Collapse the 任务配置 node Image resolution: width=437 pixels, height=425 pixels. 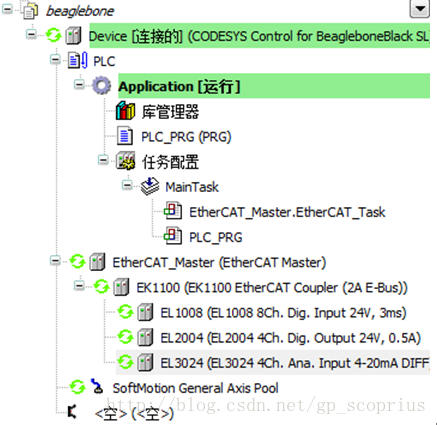pos(103,160)
